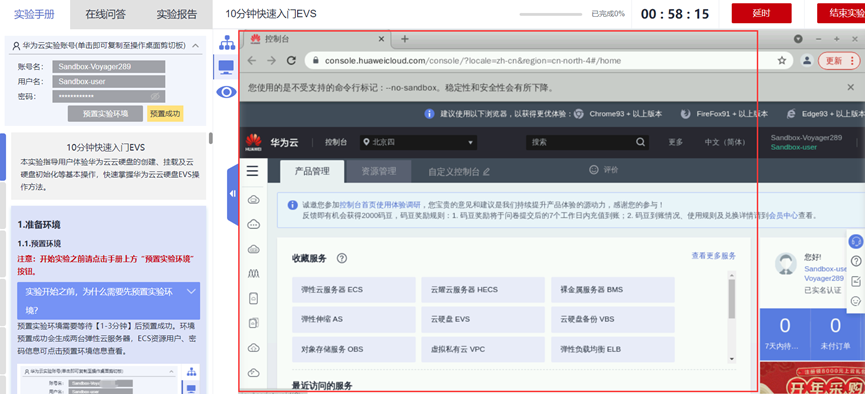Click the stacked pages sidebar icon
The image size is (865, 394).
pyautogui.click(x=254, y=322)
